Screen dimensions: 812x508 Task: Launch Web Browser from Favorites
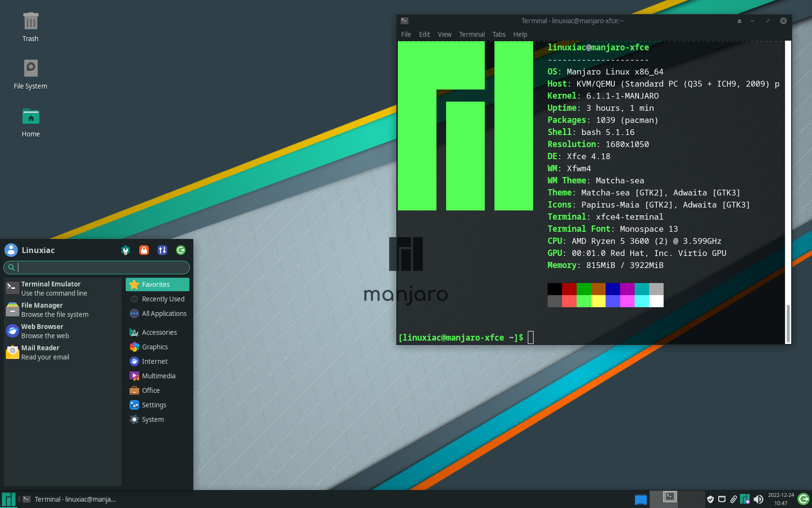pyautogui.click(x=62, y=331)
